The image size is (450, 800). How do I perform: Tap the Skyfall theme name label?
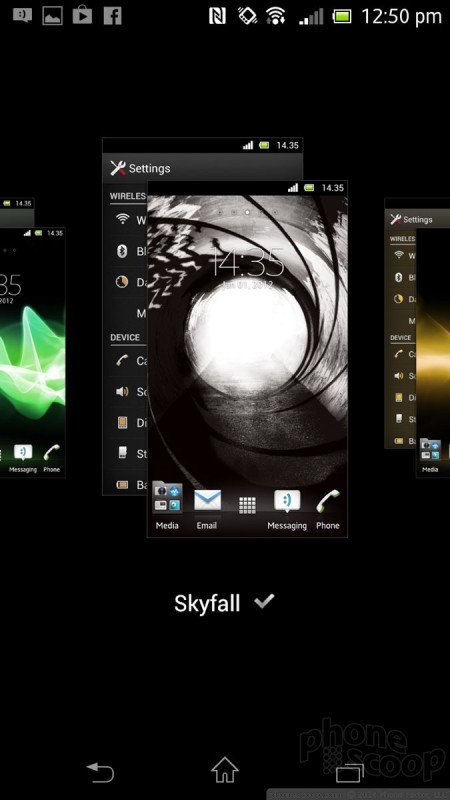[207, 604]
